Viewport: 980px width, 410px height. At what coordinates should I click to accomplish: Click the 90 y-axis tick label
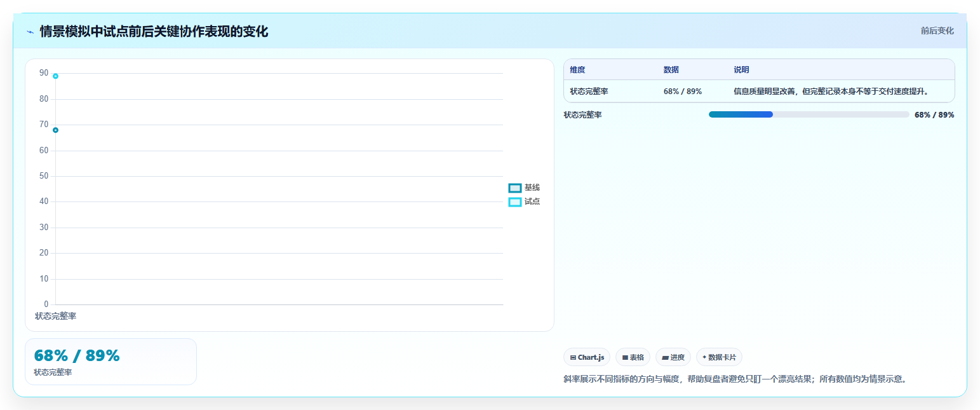44,73
